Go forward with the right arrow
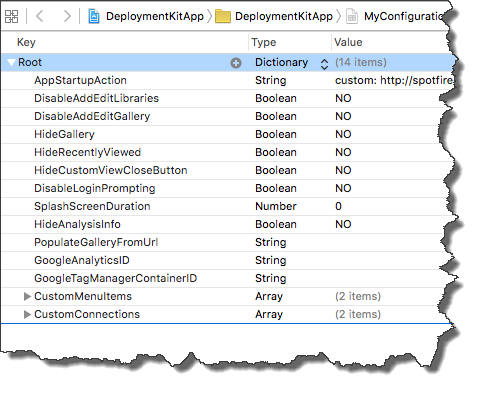484x393 pixels. pyautogui.click(x=67, y=16)
